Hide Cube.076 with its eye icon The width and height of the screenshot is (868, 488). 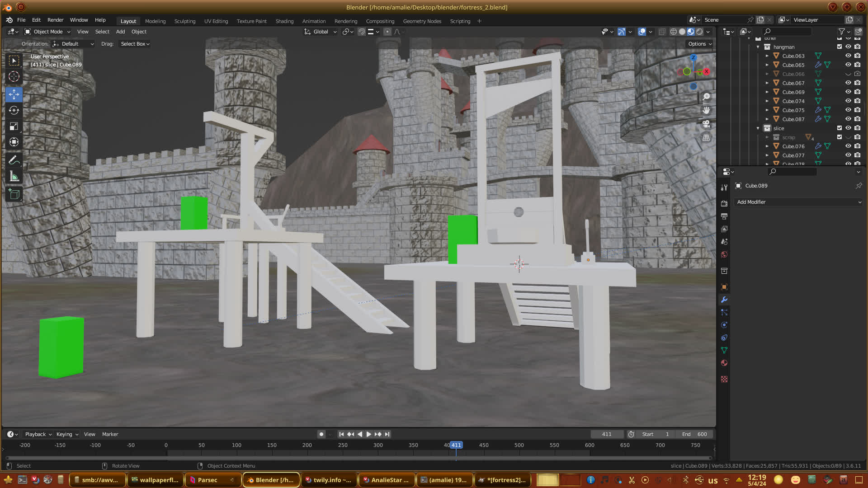point(848,146)
